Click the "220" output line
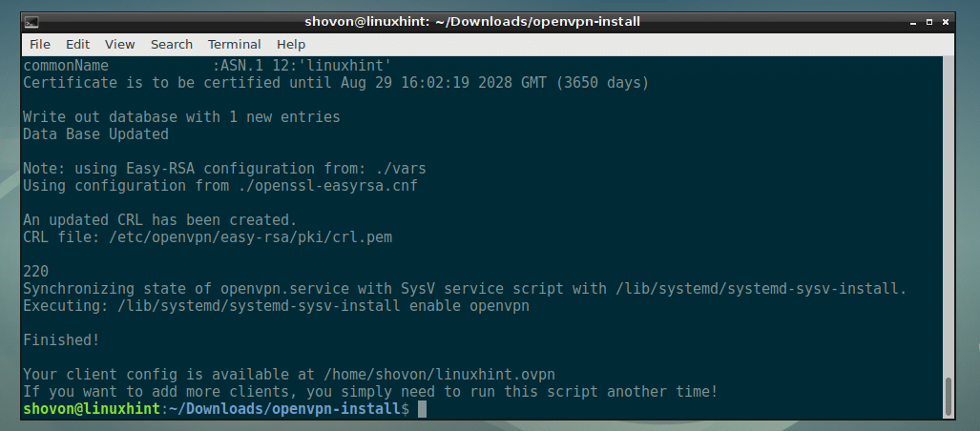Image resolution: width=980 pixels, height=431 pixels. (35, 272)
